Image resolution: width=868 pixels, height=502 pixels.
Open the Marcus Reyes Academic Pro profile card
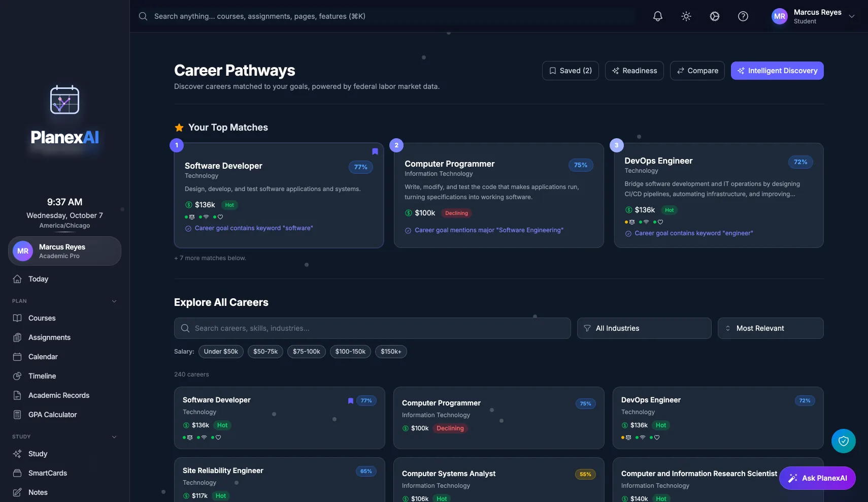pyautogui.click(x=64, y=251)
